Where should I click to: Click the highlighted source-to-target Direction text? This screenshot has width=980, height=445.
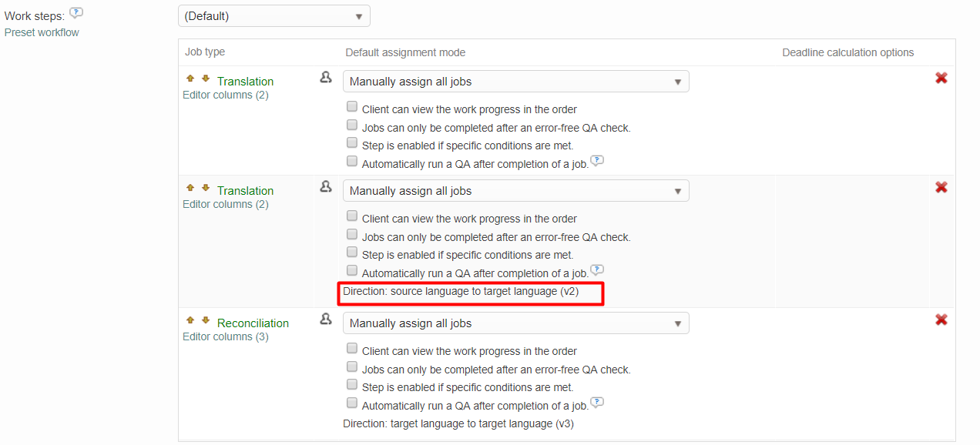tap(471, 293)
